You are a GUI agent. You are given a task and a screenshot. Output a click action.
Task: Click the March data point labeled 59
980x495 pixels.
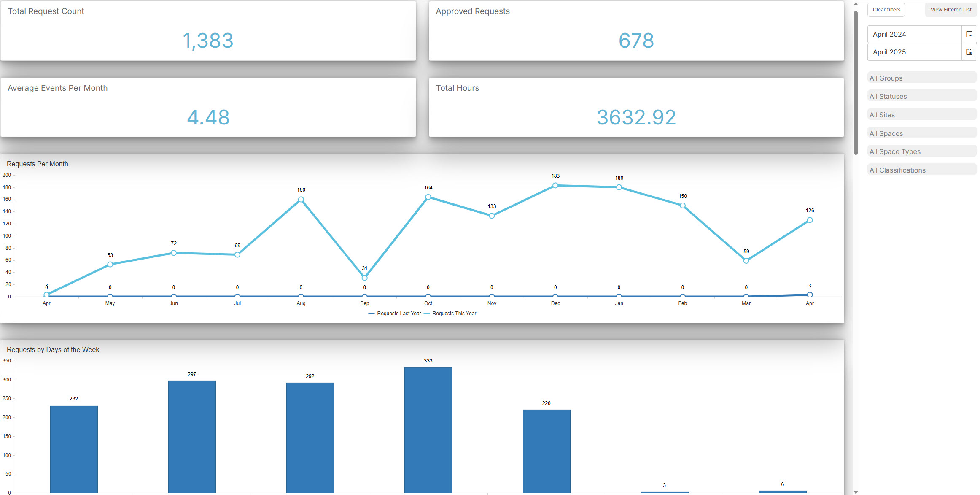(746, 261)
